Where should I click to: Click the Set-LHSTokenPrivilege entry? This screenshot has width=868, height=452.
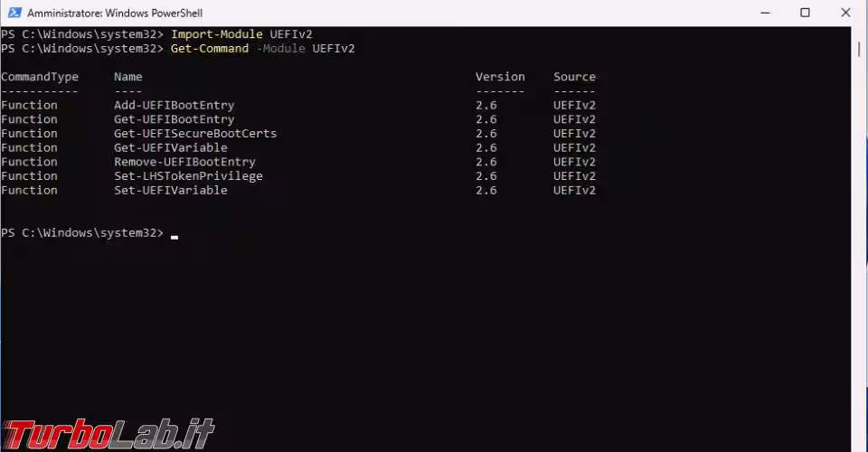[x=188, y=176]
